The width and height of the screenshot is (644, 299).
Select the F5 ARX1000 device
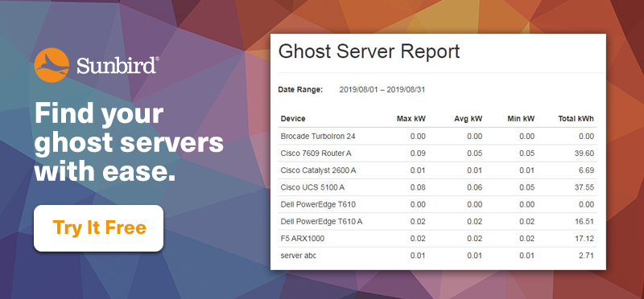(x=303, y=239)
